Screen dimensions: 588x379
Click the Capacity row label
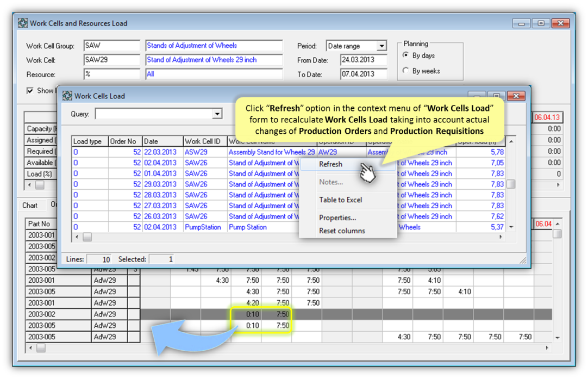pos(41,129)
